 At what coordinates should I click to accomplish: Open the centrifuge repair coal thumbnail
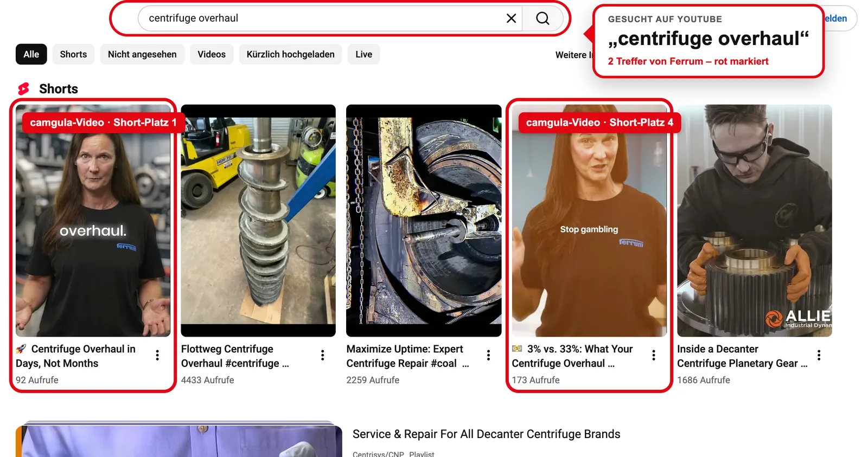click(424, 221)
